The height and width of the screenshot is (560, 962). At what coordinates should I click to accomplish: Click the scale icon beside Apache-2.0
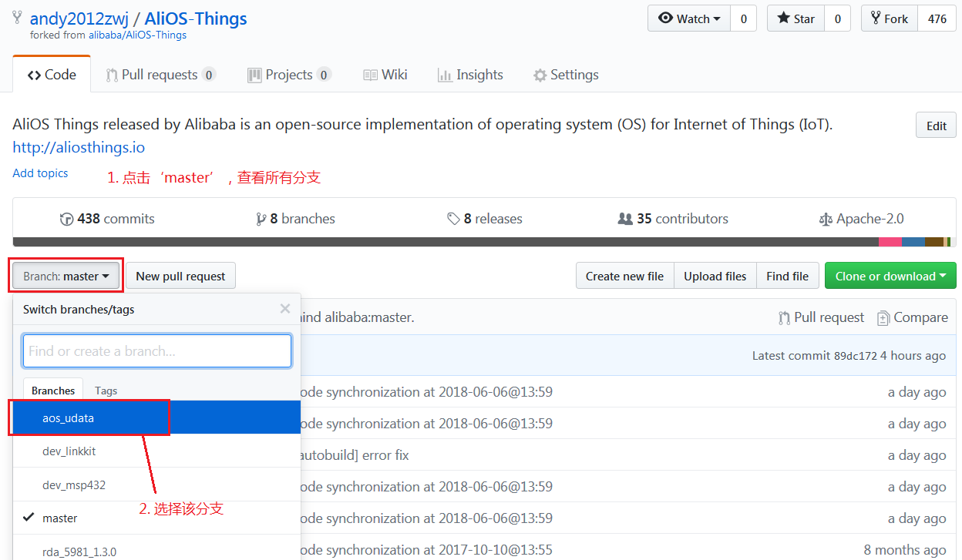[x=826, y=220]
